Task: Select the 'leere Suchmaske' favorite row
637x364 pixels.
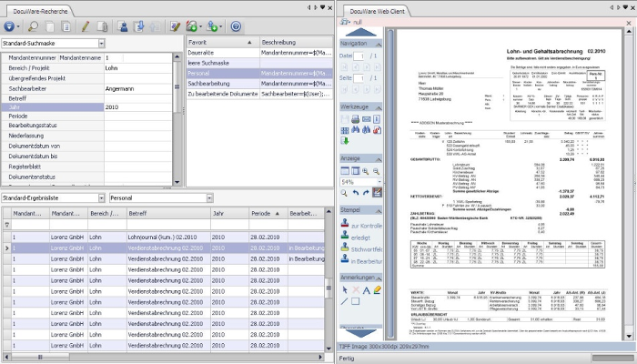Action: point(259,63)
